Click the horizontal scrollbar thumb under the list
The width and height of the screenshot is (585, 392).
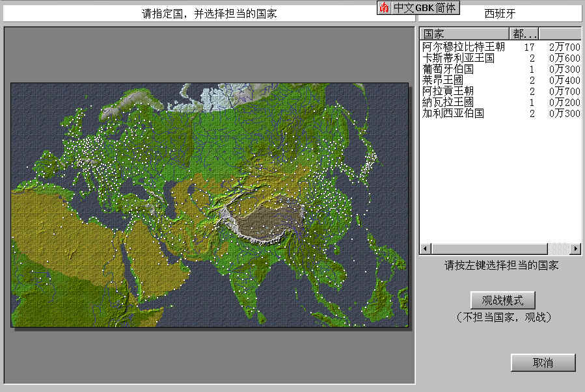(x=489, y=249)
